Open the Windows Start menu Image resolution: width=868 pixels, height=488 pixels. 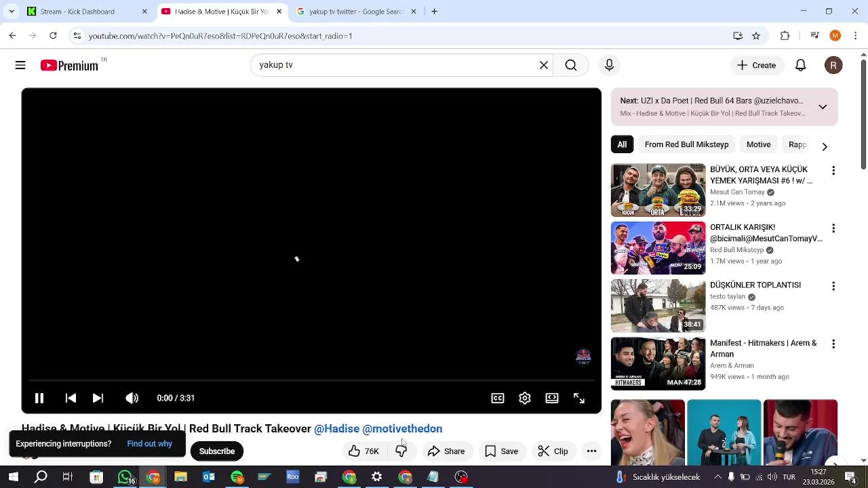pyautogui.click(x=13, y=477)
